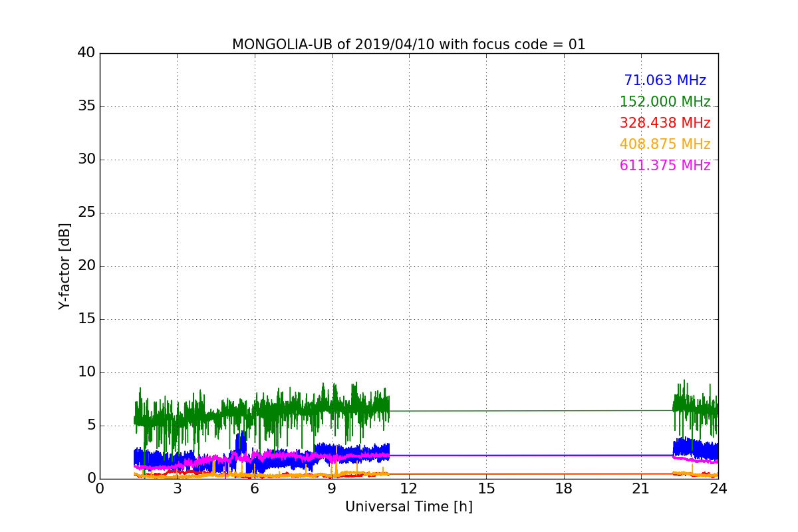Click the y-axis tick label 40
Viewport: 798px width, 532px height.
click(x=86, y=53)
